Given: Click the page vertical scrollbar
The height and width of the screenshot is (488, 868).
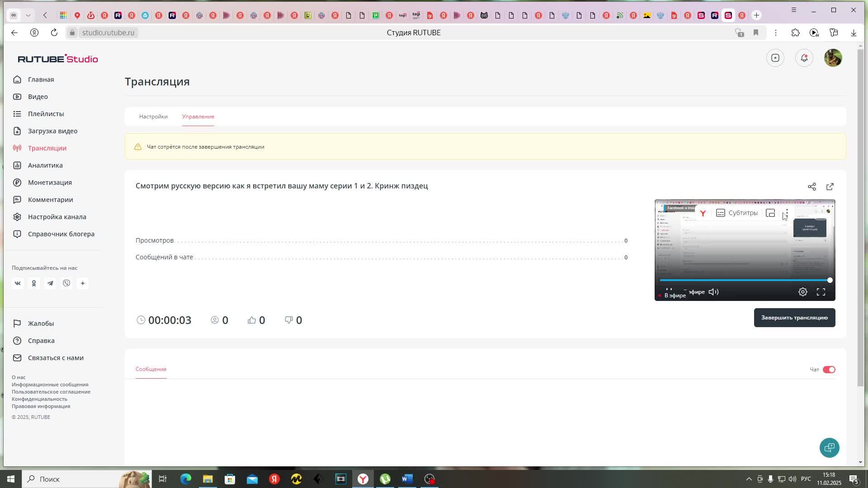Looking at the screenshot, I should 860,217.
